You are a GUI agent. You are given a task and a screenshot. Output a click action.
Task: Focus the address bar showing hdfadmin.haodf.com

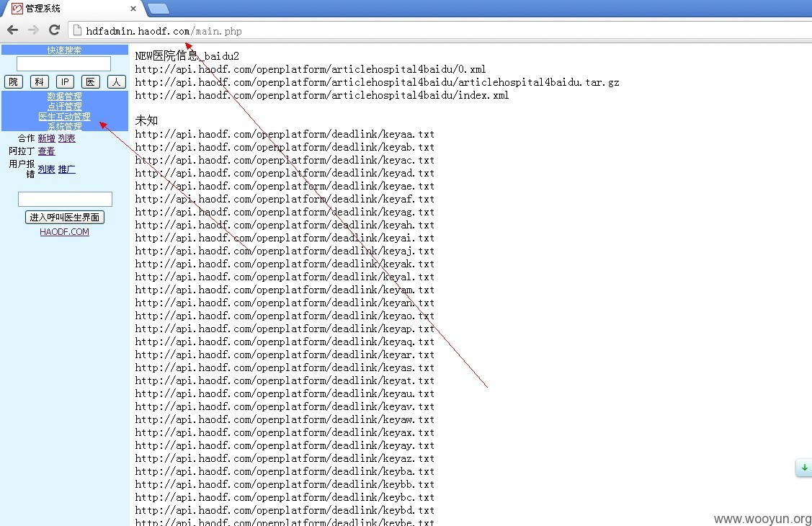coord(440,30)
